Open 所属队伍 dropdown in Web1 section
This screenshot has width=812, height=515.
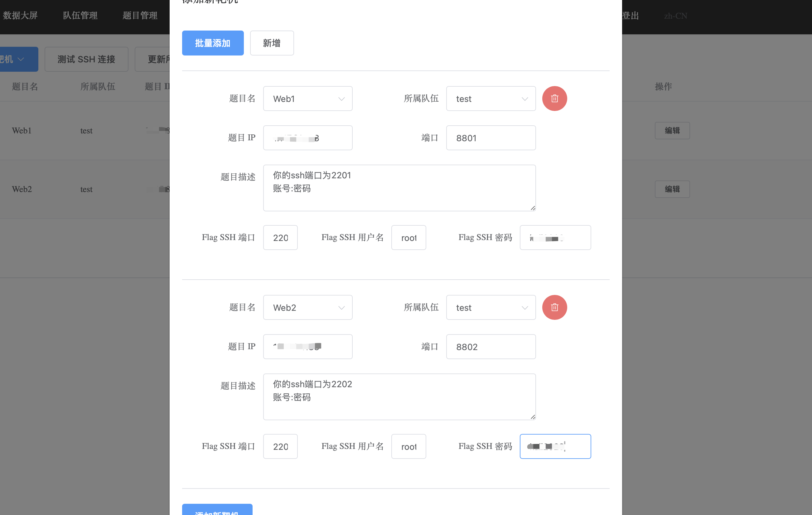click(491, 99)
